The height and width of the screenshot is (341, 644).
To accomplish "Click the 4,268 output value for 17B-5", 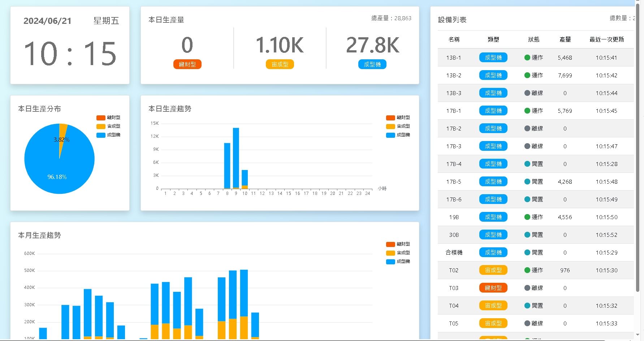I will point(565,182).
